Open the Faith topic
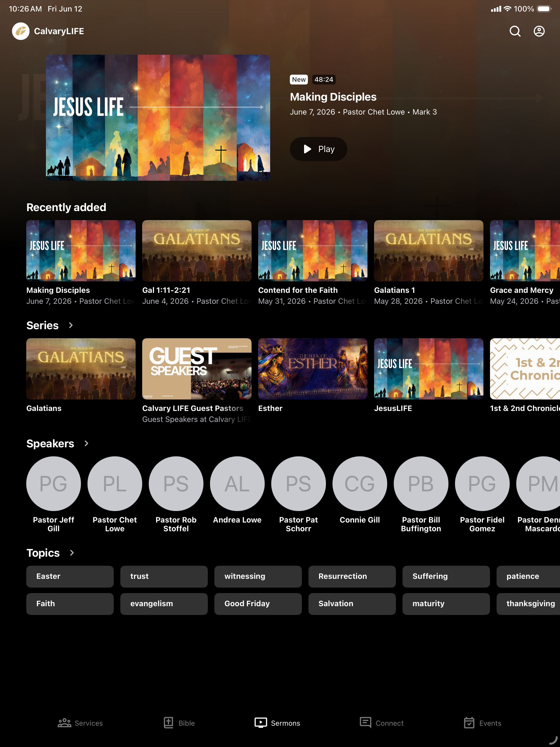The width and height of the screenshot is (560, 747). 70,604
